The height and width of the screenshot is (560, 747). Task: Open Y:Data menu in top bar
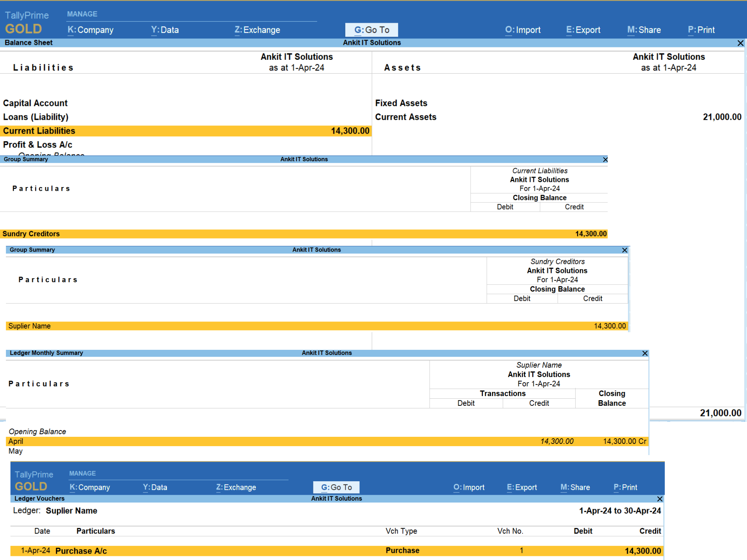[165, 30]
